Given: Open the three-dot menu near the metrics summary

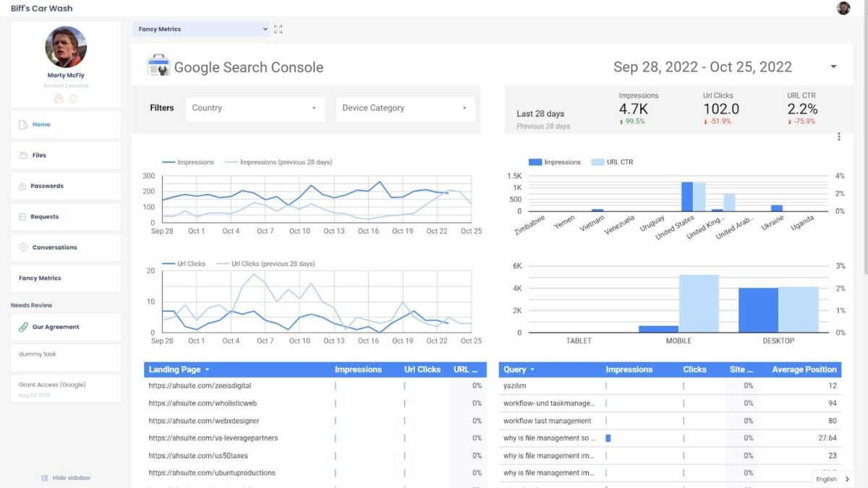Looking at the screenshot, I should (838, 137).
